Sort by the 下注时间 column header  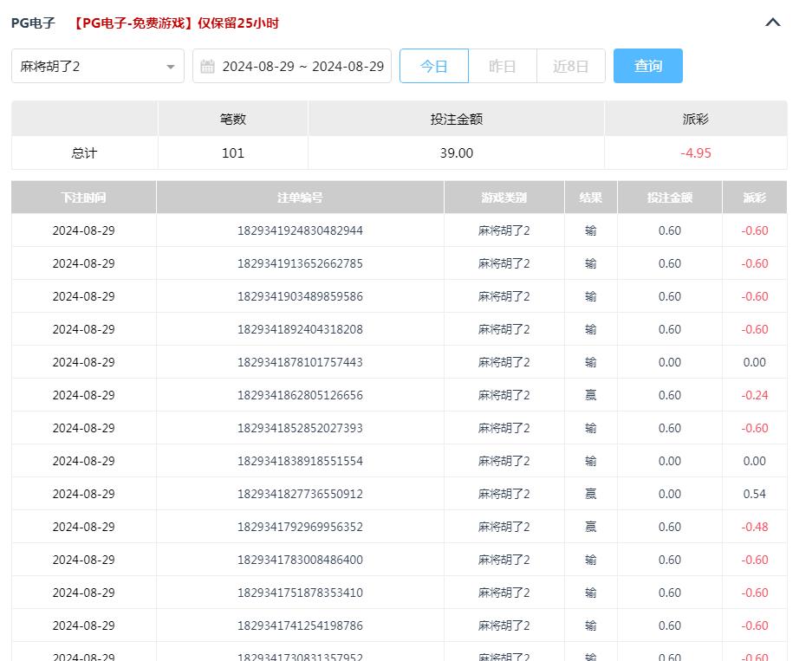tap(83, 197)
